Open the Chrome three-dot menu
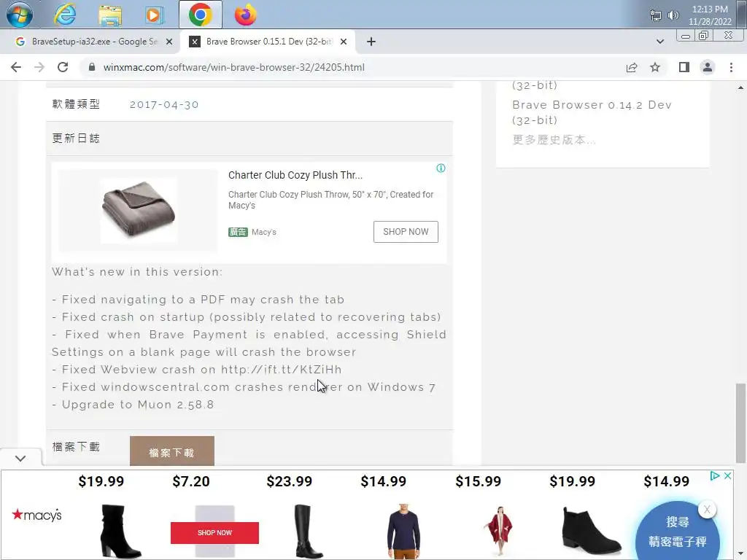The image size is (747, 560). pos(731,67)
